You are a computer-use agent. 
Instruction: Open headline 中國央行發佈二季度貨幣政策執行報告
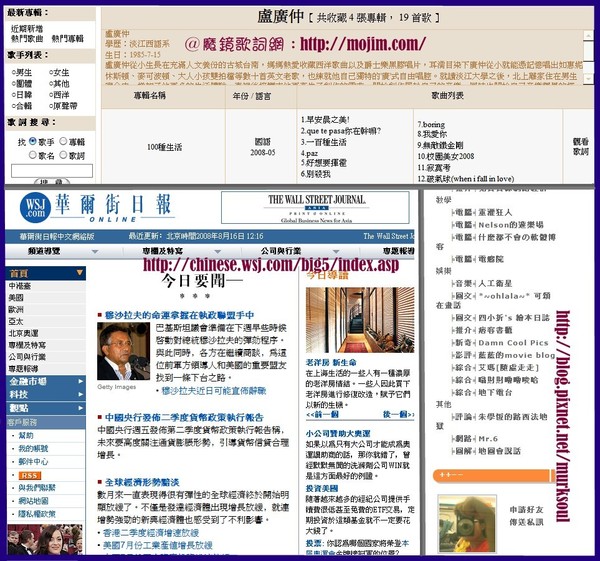point(184,417)
